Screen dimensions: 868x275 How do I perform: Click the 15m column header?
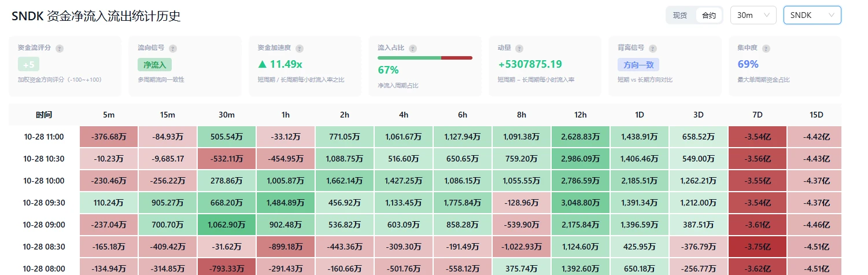tap(168, 115)
